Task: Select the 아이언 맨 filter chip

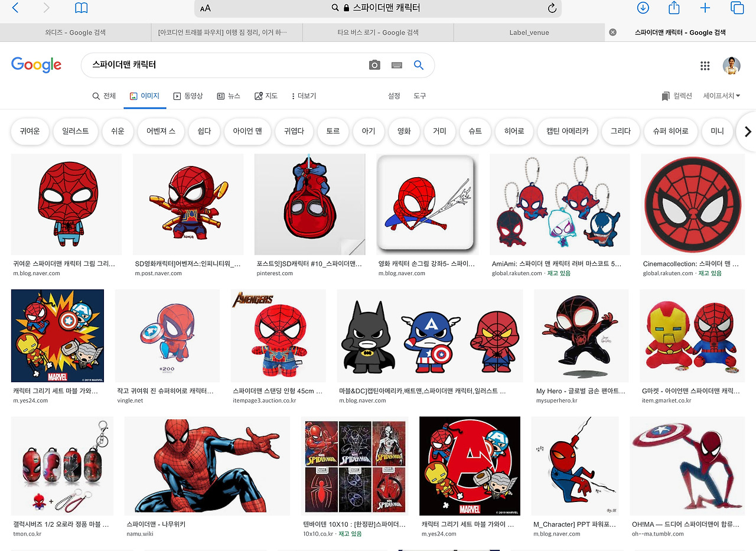Action: [247, 131]
